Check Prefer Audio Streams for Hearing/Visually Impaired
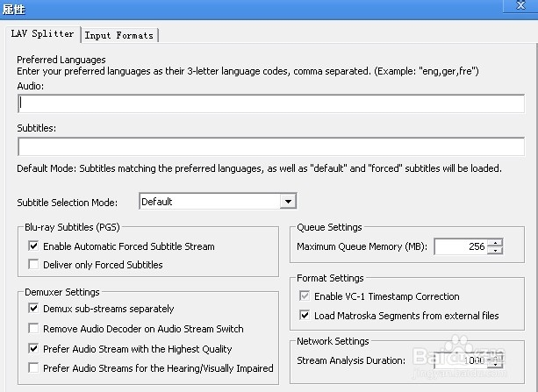 [33, 368]
